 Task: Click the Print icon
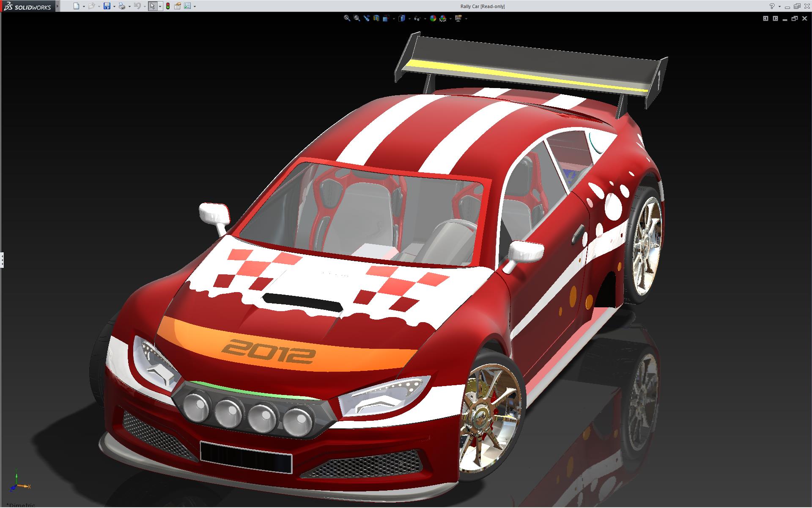(x=122, y=6)
